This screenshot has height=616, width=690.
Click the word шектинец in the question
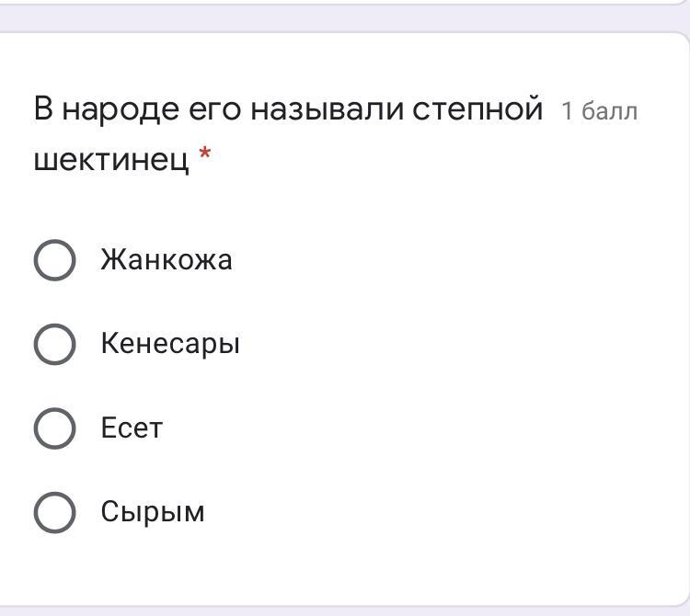(x=111, y=159)
